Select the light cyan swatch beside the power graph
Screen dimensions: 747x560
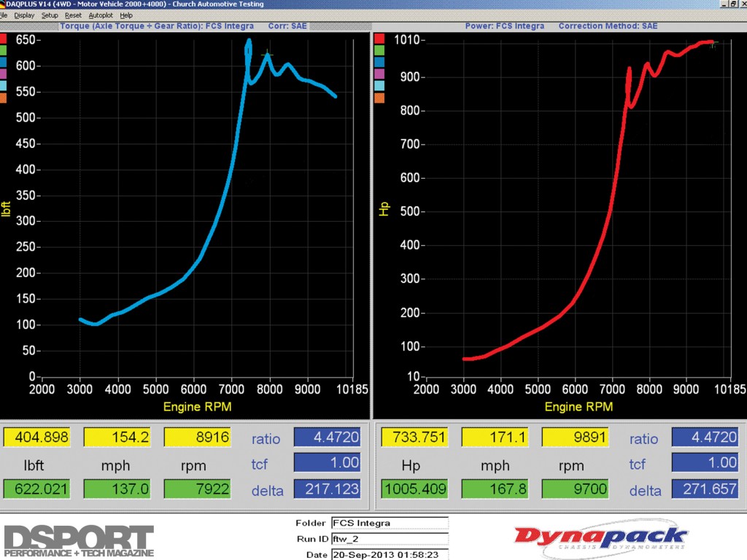[x=378, y=86]
